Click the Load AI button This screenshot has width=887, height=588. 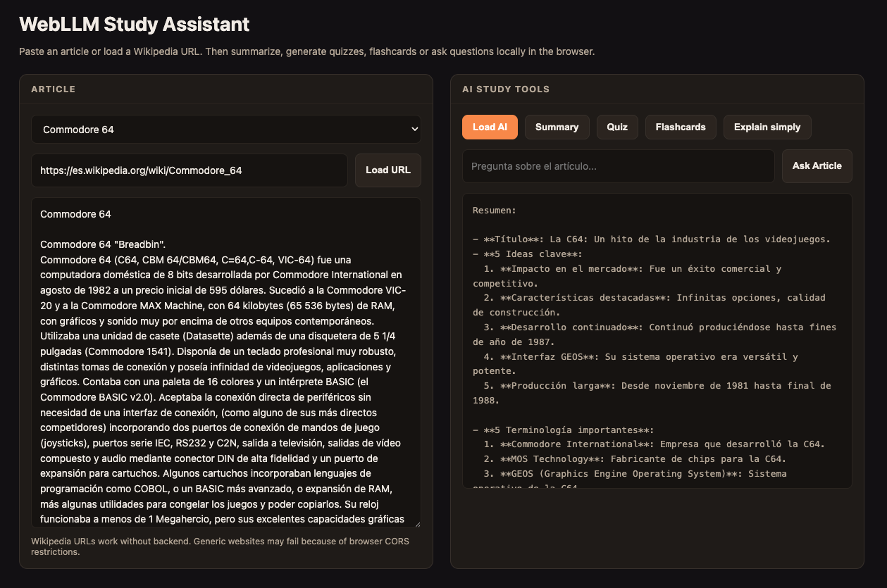pyautogui.click(x=490, y=127)
